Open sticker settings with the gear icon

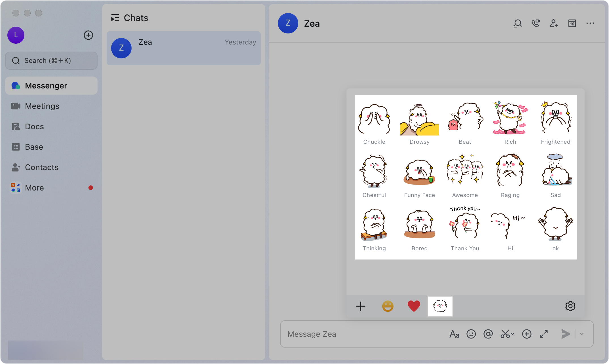pos(570,306)
